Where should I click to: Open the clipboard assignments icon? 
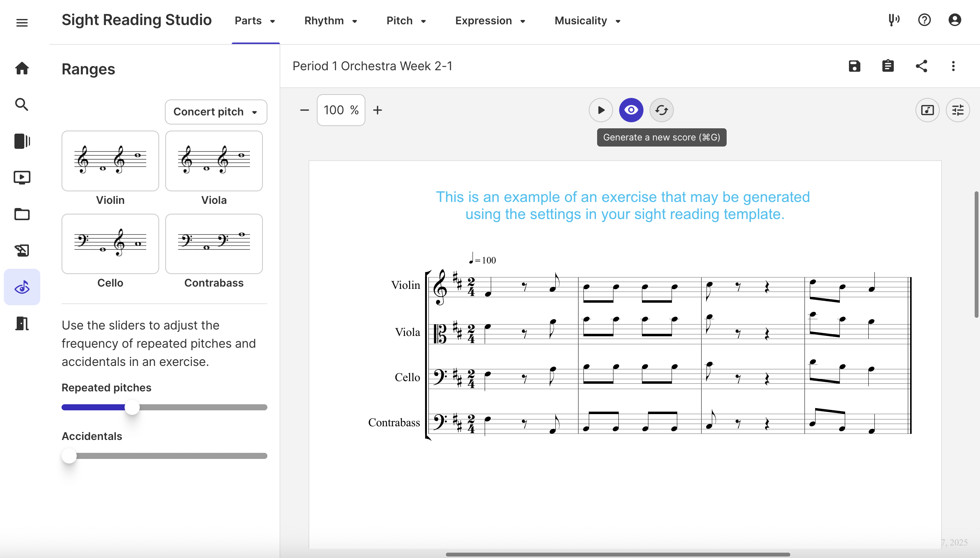(x=888, y=66)
